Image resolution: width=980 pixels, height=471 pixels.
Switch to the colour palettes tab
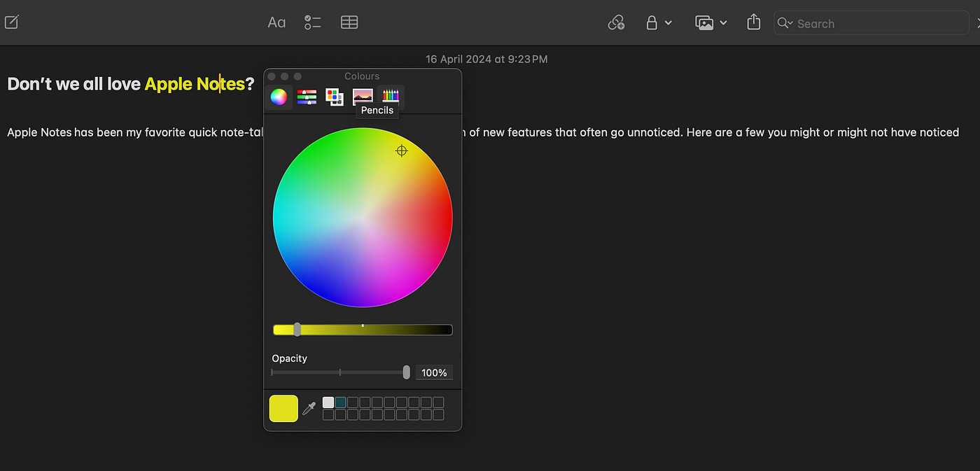[335, 97]
